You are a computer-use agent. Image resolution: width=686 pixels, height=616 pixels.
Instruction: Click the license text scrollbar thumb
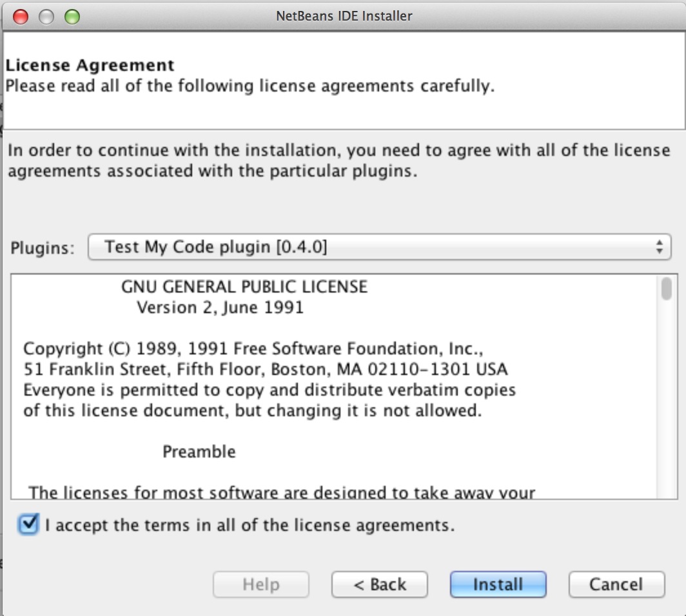click(666, 288)
